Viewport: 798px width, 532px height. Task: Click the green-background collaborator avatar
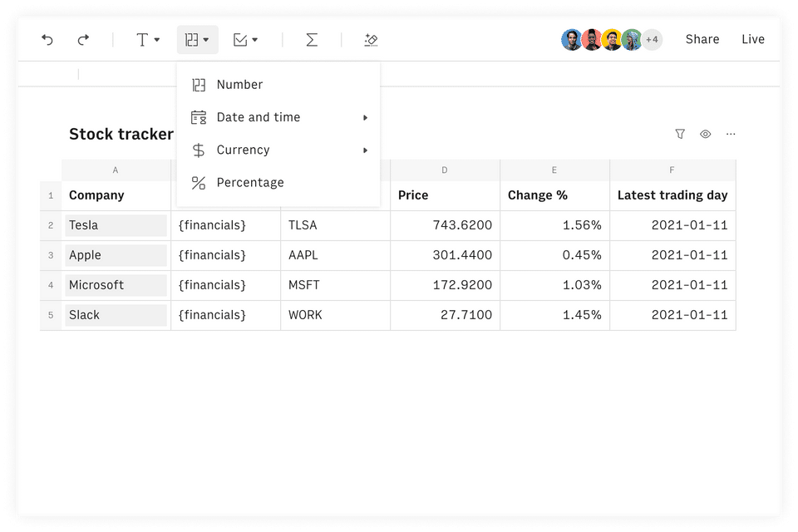pyautogui.click(x=632, y=39)
